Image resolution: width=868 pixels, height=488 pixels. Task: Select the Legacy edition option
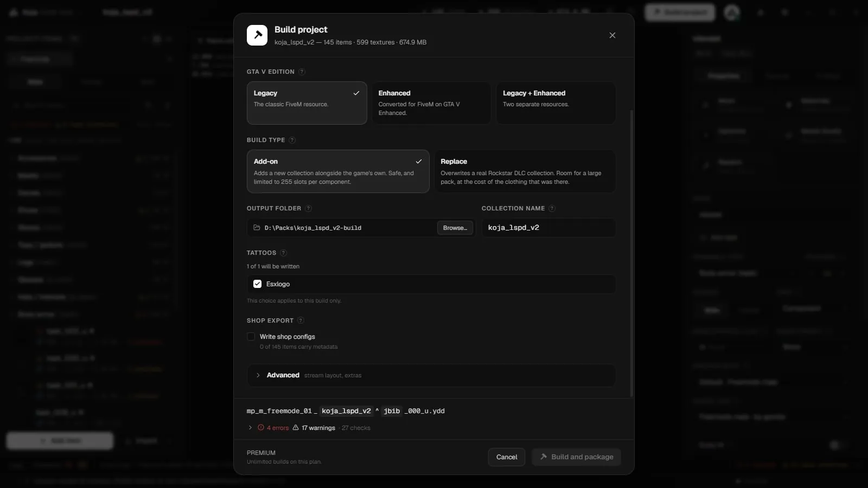[307, 103]
